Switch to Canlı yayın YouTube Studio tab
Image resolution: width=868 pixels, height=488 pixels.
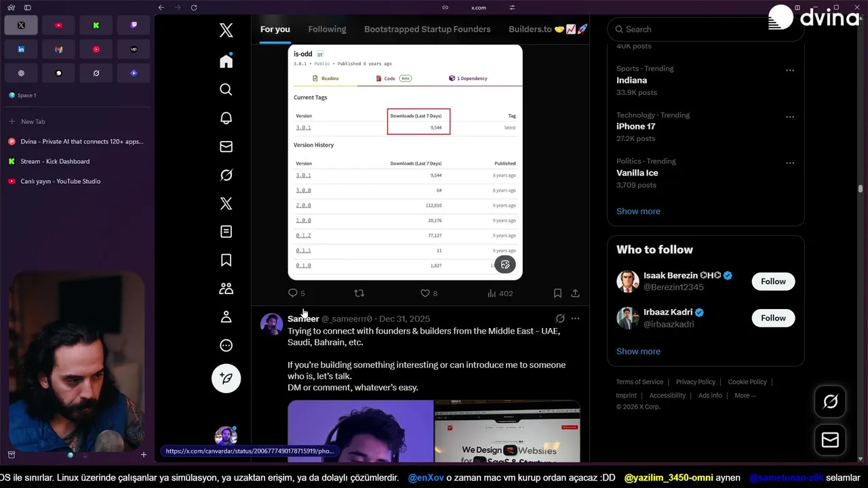pyautogui.click(x=76, y=181)
